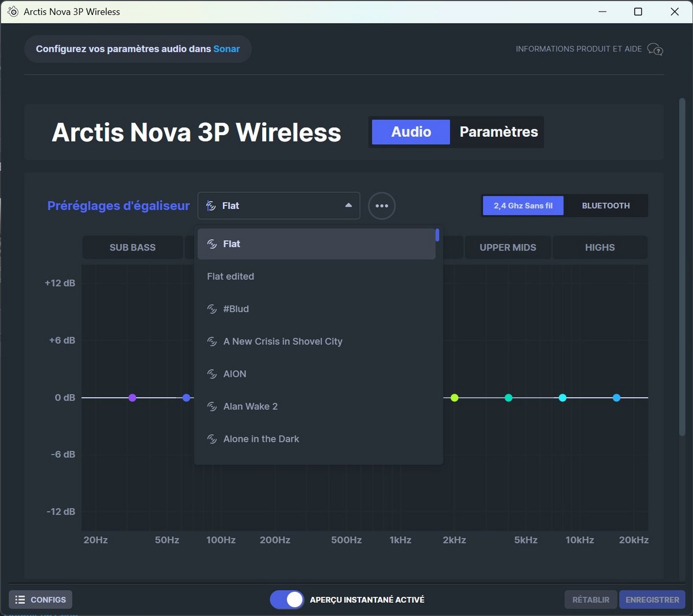The height and width of the screenshot is (616, 693).
Task: Click the -12 dB axis label
Action: tap(61, 512)
